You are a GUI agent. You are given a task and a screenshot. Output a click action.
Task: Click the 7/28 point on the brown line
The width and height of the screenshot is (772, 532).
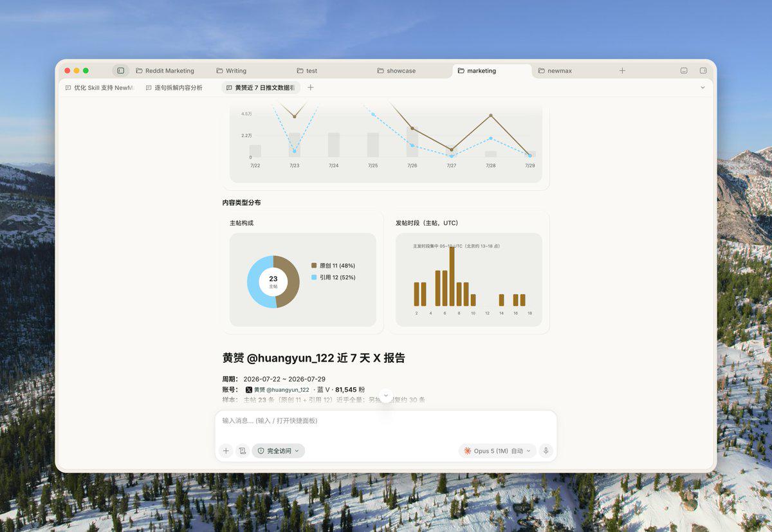[x=491, y=116]
